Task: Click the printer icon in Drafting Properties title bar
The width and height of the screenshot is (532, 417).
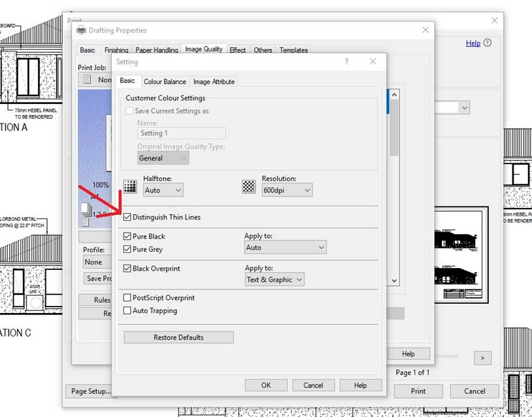Action: [x=81, y=30]
